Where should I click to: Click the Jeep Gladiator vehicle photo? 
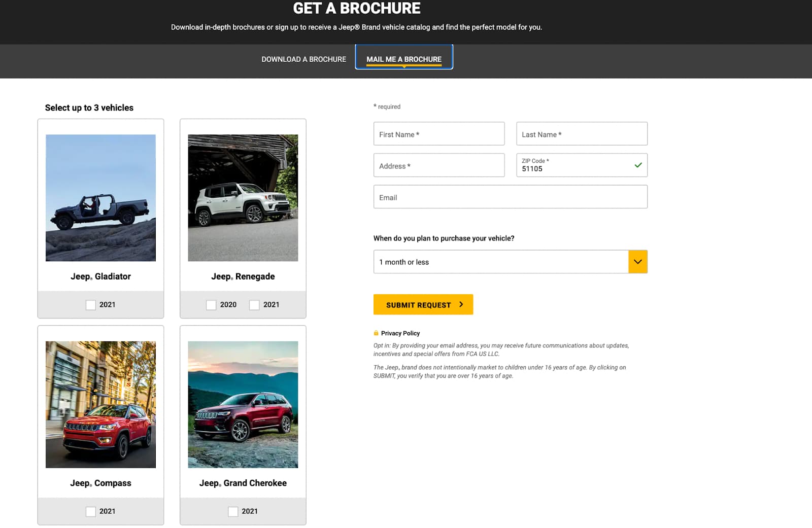(100, 198)
